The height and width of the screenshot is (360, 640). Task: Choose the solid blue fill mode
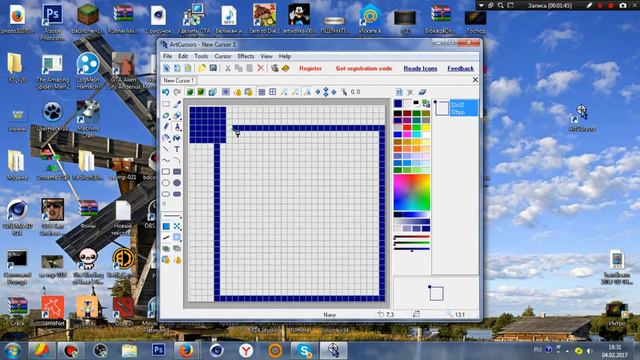point(166,226)
